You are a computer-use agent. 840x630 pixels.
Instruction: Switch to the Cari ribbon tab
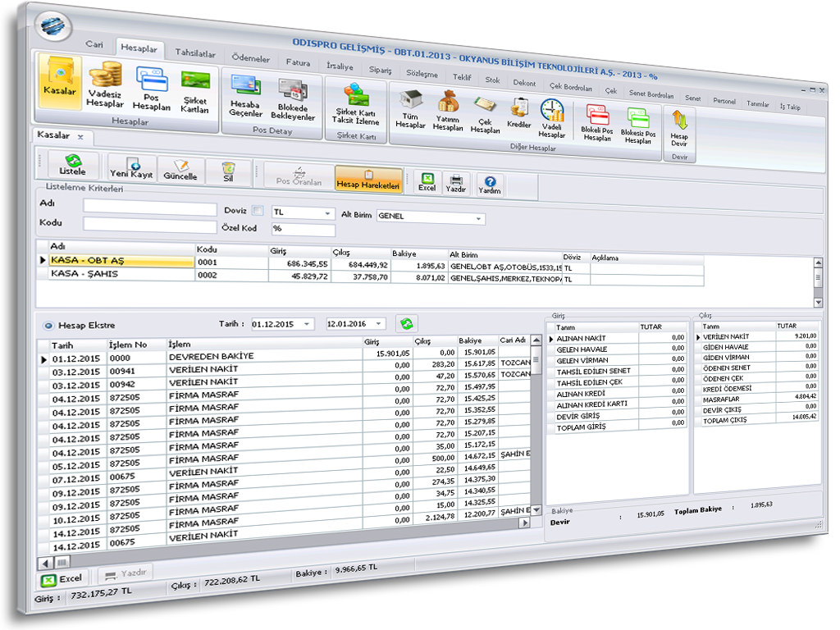coord(94,44)
